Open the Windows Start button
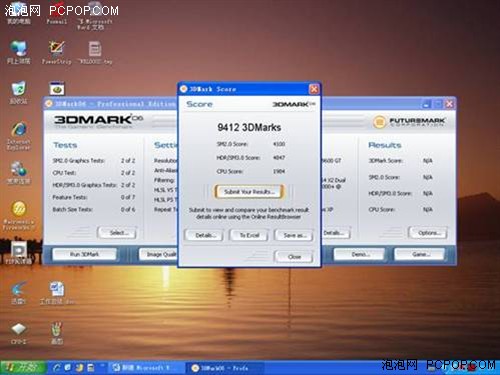 pyautogui.click(x=23, y=368)
